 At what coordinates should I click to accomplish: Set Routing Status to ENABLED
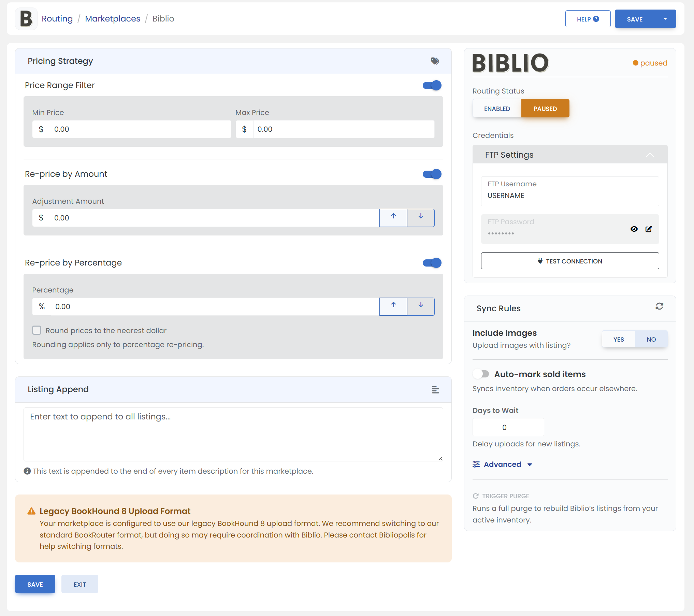click(497, 109)
